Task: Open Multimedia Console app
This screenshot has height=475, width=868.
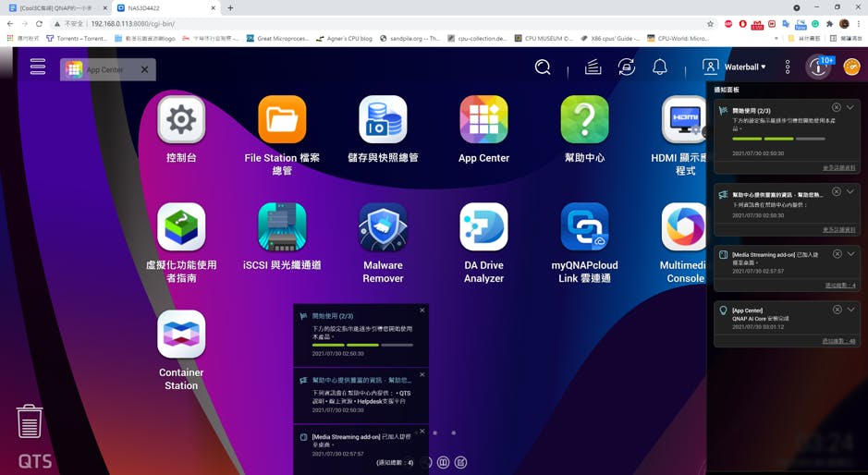Action: point(684,227)
